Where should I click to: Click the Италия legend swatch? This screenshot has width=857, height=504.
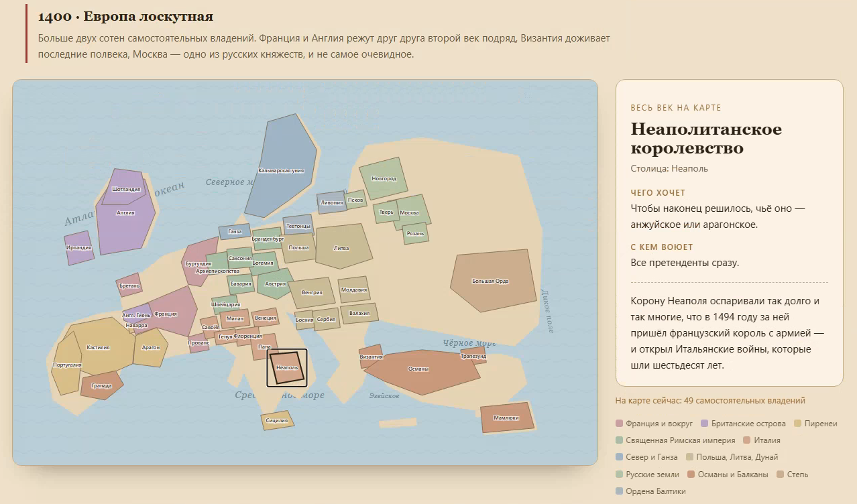pyautogui.click(x=747, y=440)
